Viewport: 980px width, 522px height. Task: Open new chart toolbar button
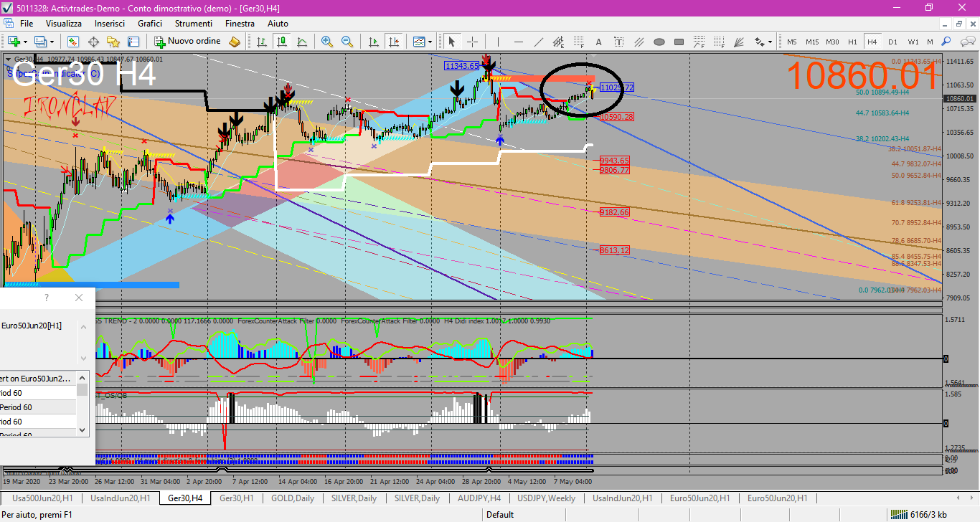pyautogui.click(x=13, y=42)
